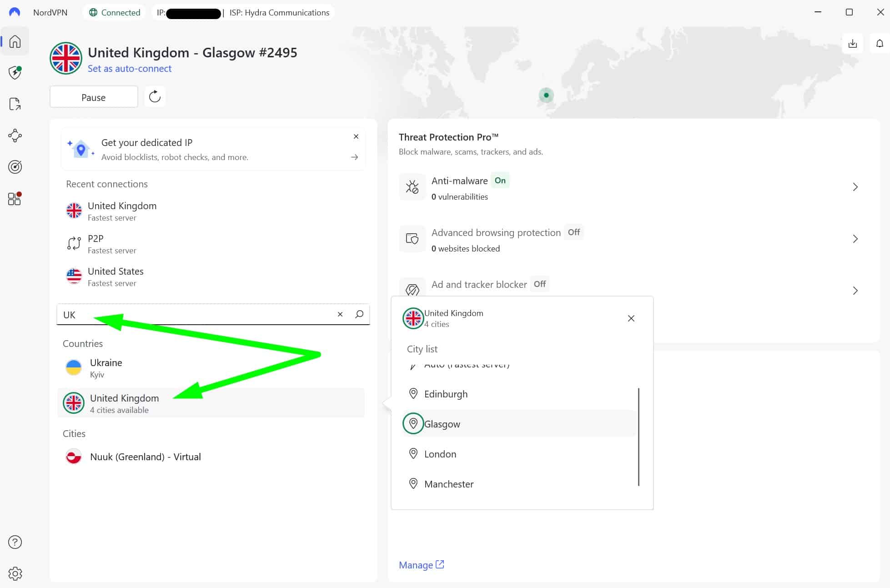Image resolution: width=890 pixels, height=588 pixels.
Task: Click the Anti-malware On status badge
Action: tap(500, 181)
